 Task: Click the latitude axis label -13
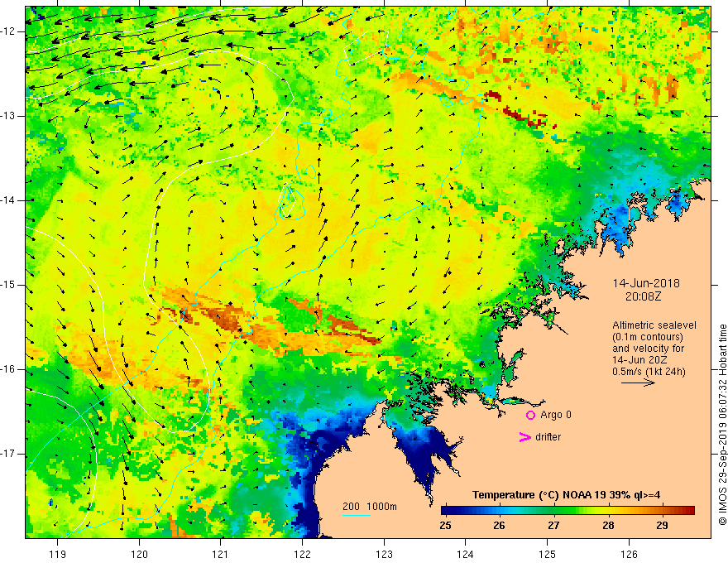point(8,116)
